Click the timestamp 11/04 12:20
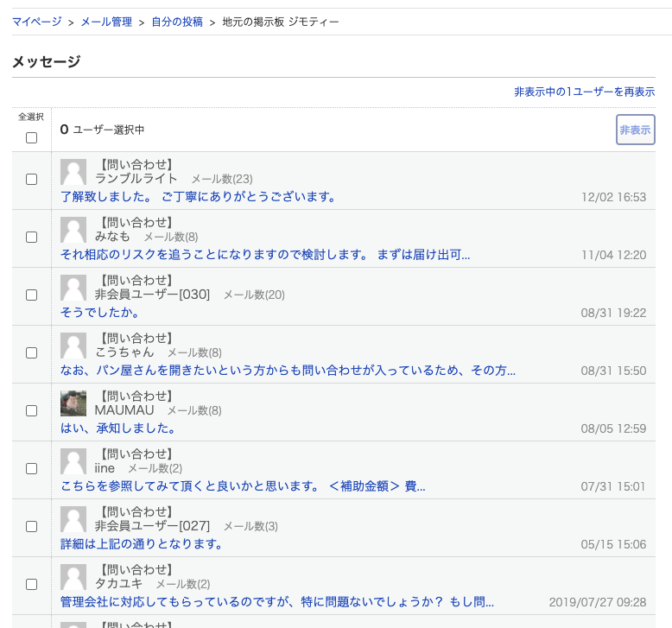Image resolution: width=672 pixels, height=628 pixels. point(613,255)
